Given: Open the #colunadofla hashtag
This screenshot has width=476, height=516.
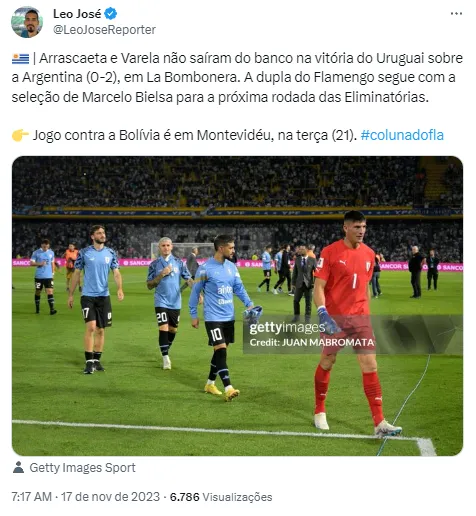Looking at the screenshot, I should (402, 135).
